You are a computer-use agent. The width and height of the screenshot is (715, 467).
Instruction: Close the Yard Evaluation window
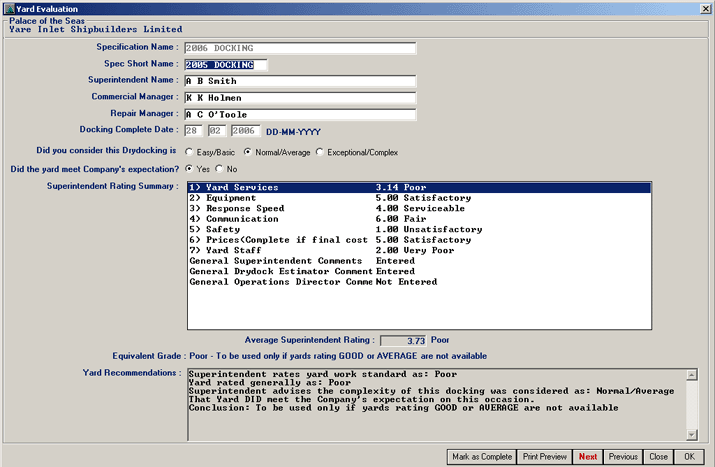click(x=704, y=8)
